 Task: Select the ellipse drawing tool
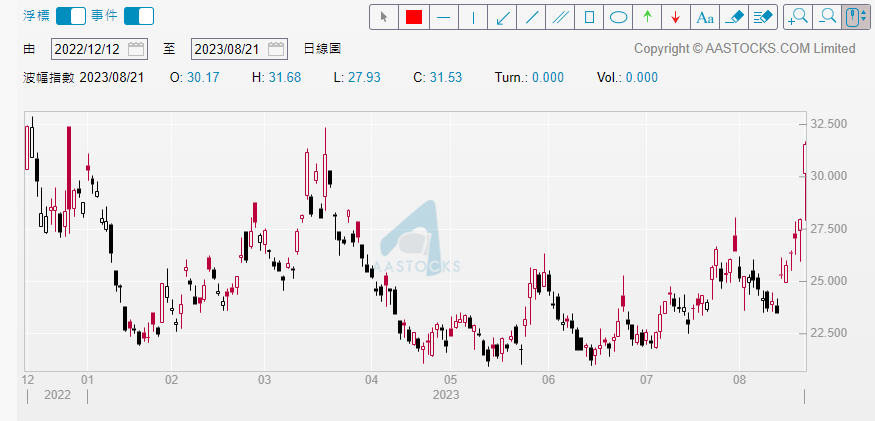point(618,17)
